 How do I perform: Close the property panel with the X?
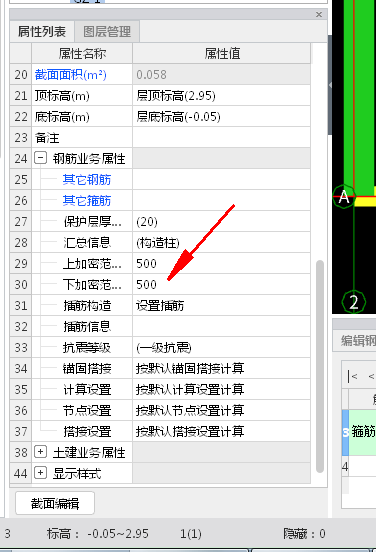click(319, 14)
